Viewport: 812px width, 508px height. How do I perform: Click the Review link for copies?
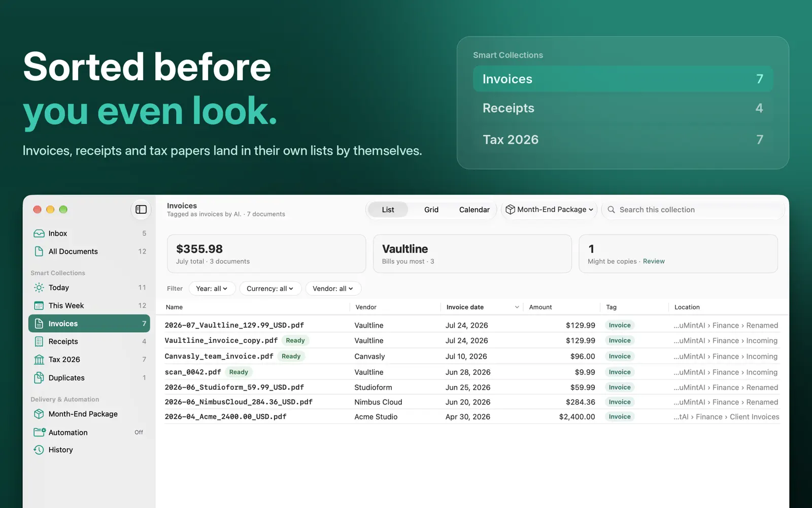[x=654, y=262]
